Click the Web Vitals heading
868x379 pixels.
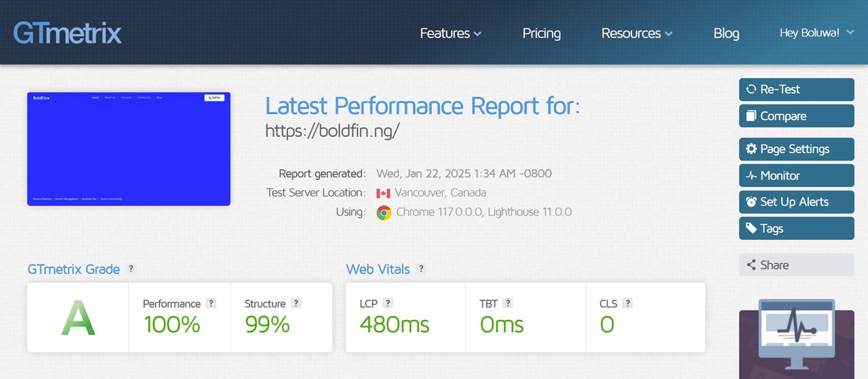pos(378,269)
